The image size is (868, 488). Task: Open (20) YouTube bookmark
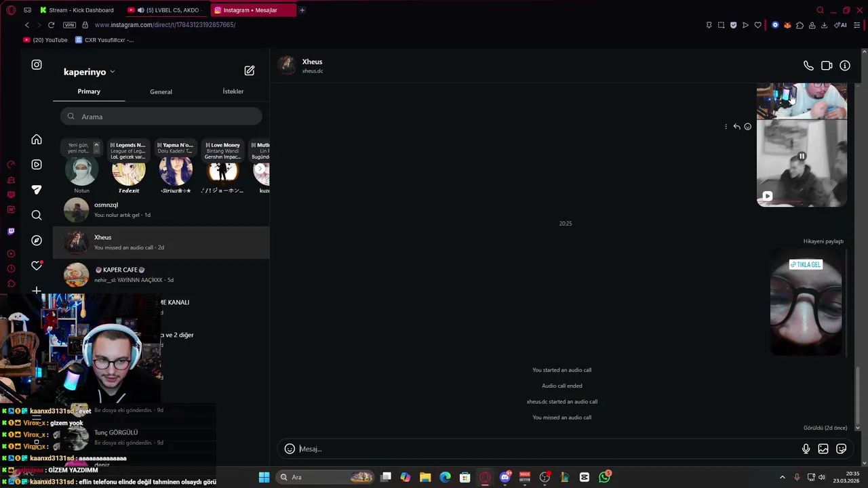[x=45, y=40]
